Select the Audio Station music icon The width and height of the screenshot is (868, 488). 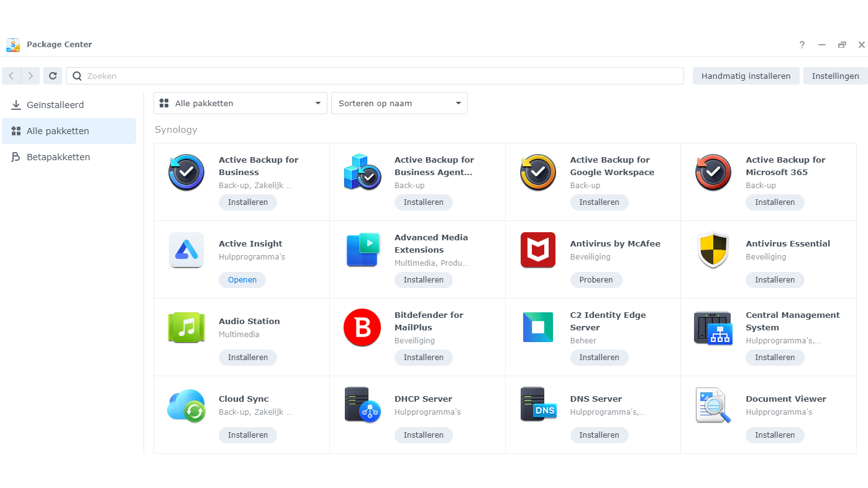[186, 328]
